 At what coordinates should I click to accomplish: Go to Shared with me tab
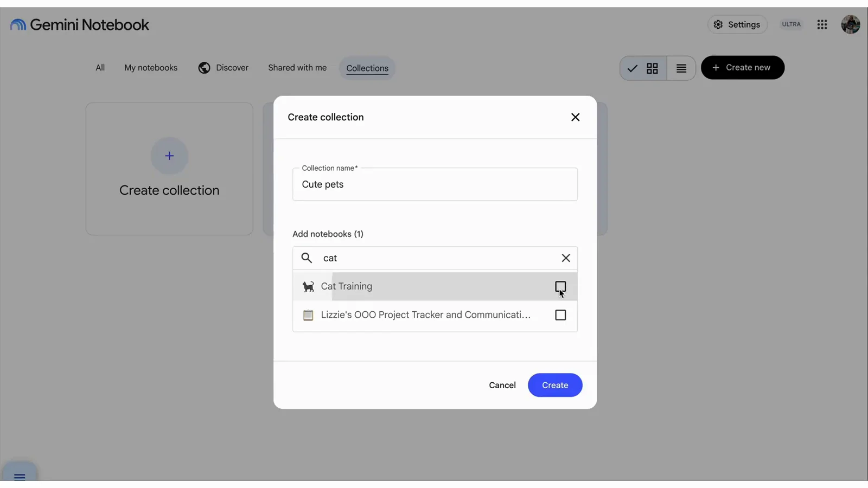297,68
